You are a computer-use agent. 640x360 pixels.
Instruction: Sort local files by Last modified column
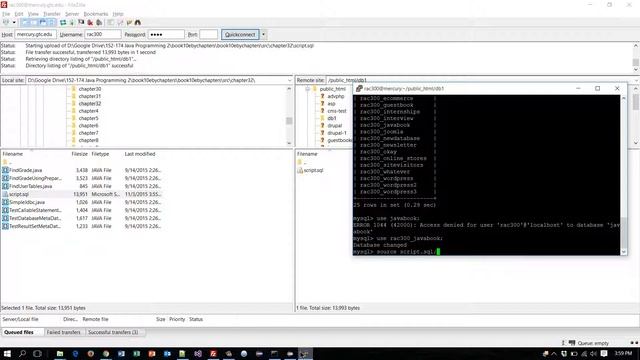[140, 154]
